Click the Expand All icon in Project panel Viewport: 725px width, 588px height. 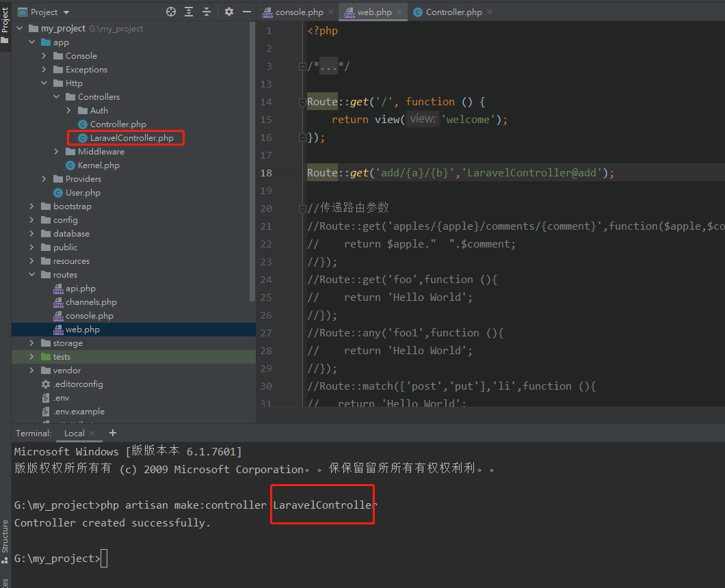(189, 12)
